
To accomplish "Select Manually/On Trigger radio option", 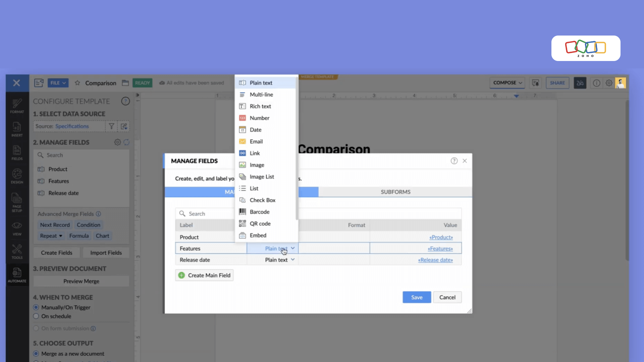I will (36, 307).
